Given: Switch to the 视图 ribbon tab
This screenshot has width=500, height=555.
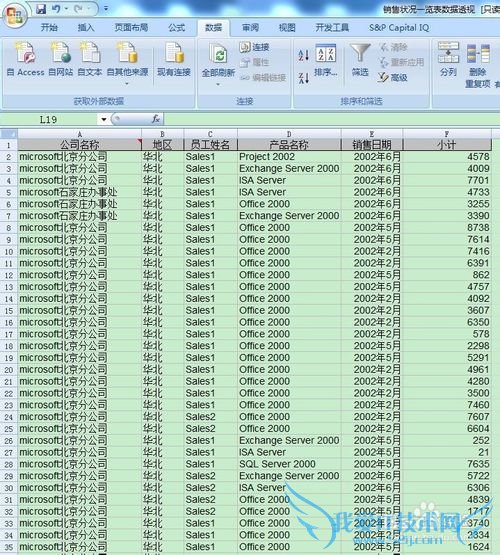Looking at the screenshot, I should pyautogui.click(x=287, y=28).
